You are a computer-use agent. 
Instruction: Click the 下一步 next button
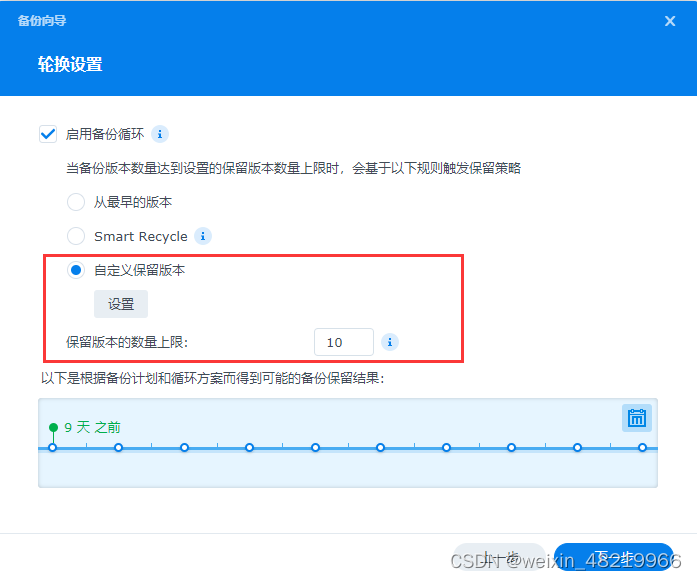(x=613, y=557)
